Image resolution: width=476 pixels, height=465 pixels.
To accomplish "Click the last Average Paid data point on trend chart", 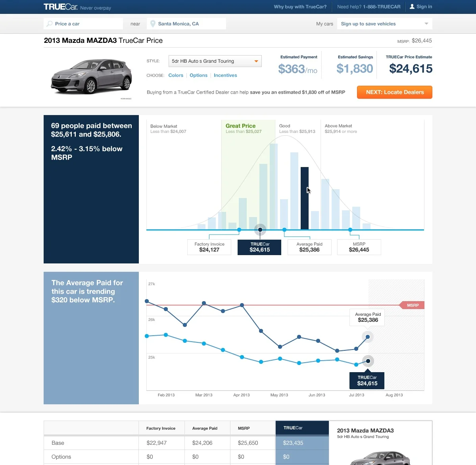I will [368, 337].
